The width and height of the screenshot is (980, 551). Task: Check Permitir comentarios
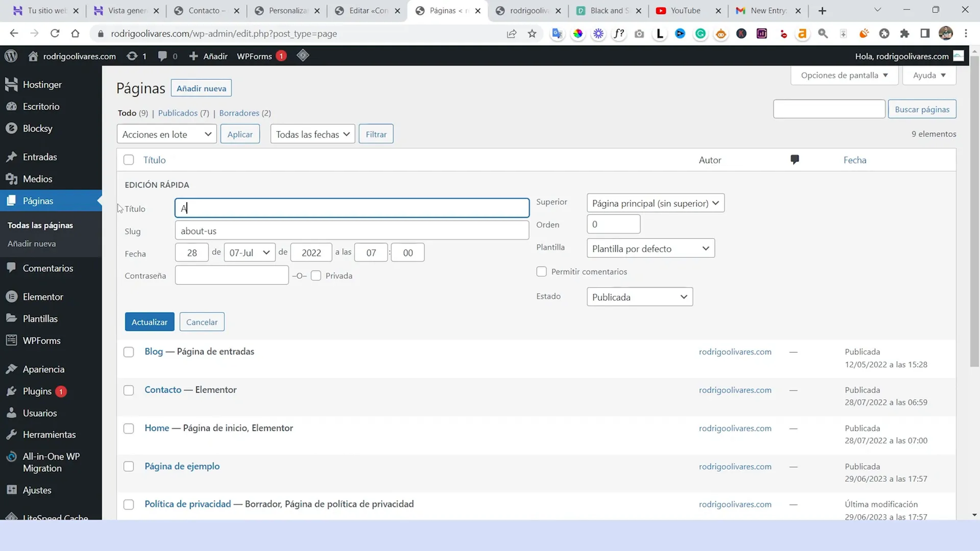541,271
